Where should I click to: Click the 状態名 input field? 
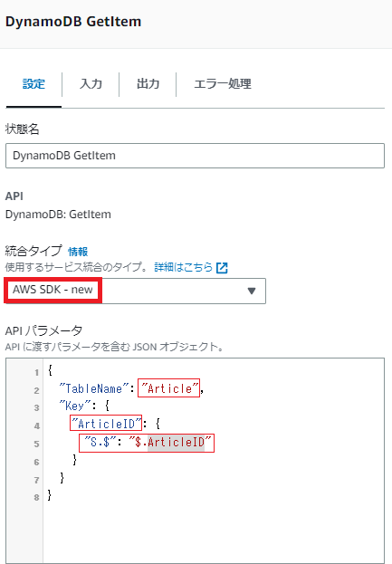(195, 156)
